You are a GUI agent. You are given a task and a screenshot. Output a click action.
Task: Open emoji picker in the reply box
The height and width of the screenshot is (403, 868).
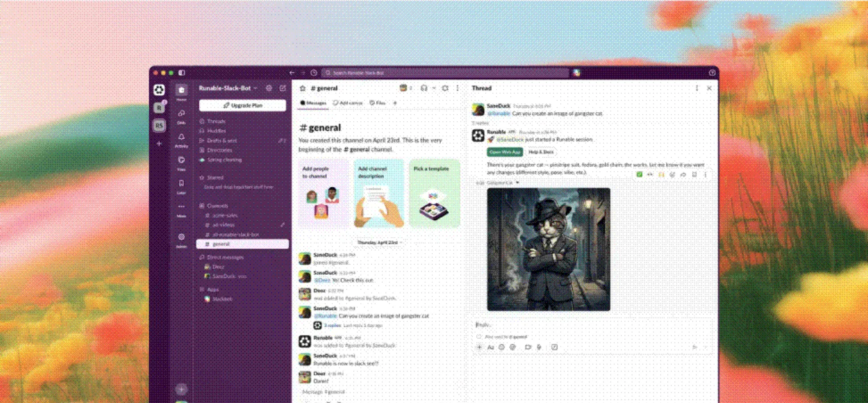(x=501, y=347)
